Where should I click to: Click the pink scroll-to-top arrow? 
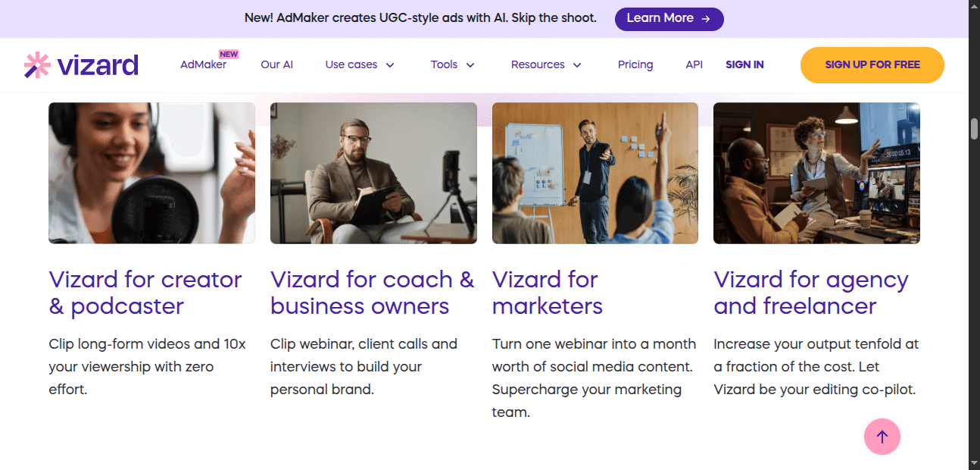[x=882, y=437]
